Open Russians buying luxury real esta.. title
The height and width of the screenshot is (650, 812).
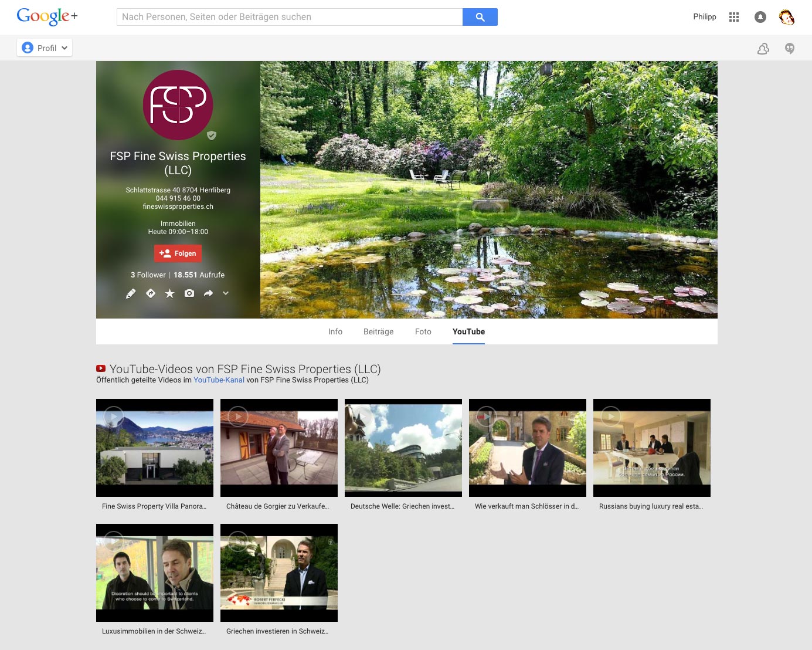[651, 506]
